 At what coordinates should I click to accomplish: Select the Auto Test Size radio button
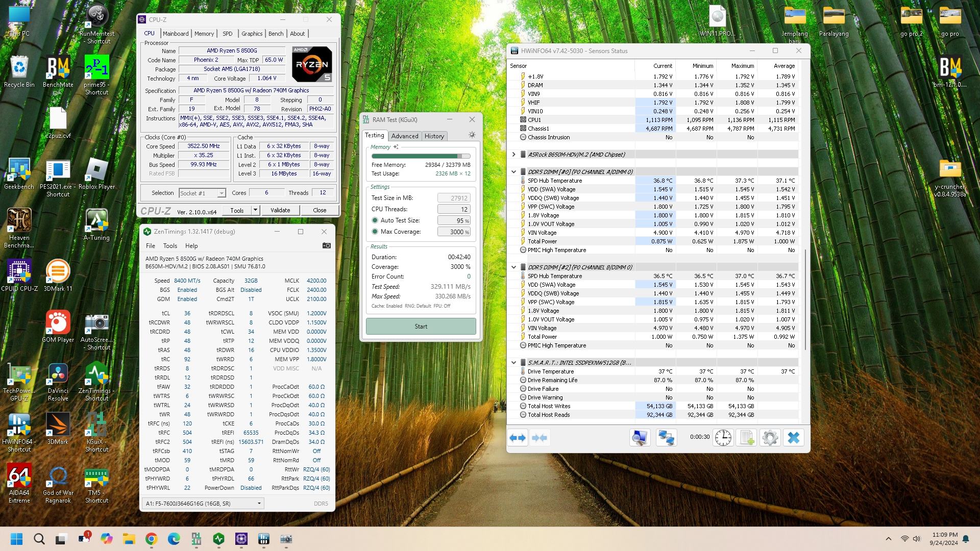coord(375,220)
